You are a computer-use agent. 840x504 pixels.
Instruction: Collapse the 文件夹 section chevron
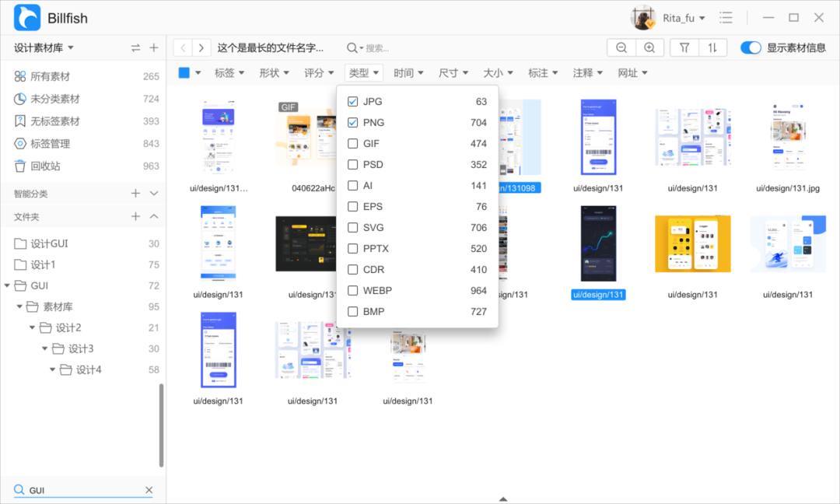(154, 216)
